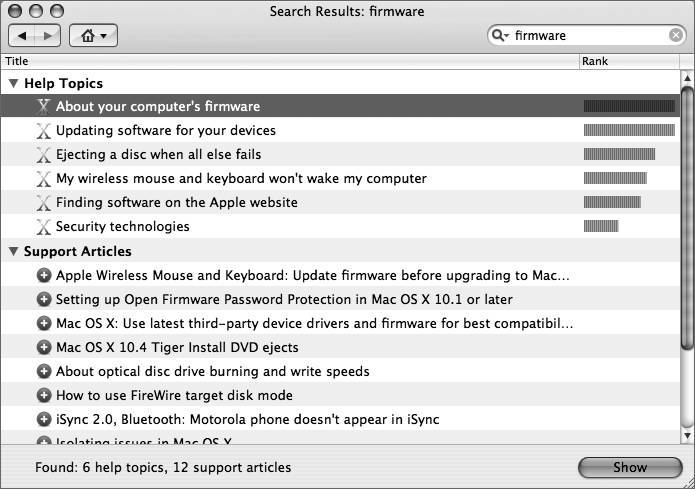Select Ejecting a disc when all else fails

340,154
